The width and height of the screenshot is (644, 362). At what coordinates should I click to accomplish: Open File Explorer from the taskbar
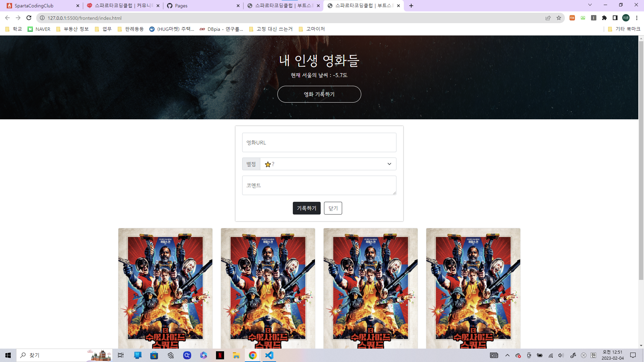click(236, 355)
